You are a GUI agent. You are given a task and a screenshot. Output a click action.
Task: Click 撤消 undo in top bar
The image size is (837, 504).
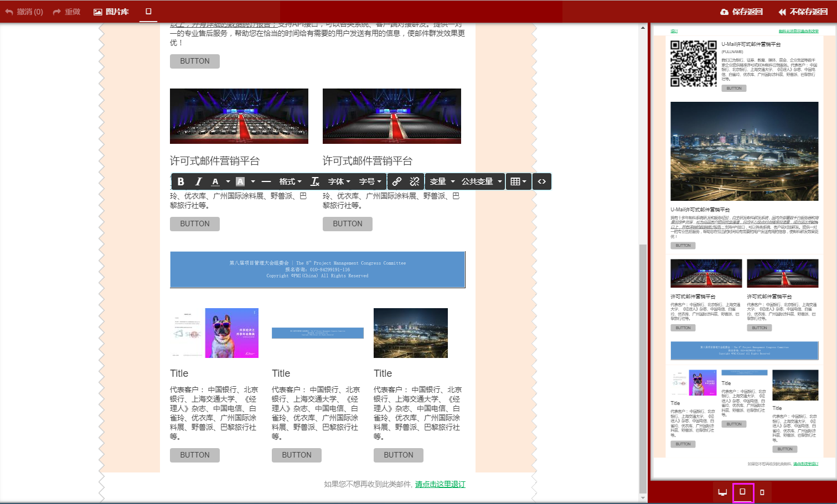tap(24, 12)
